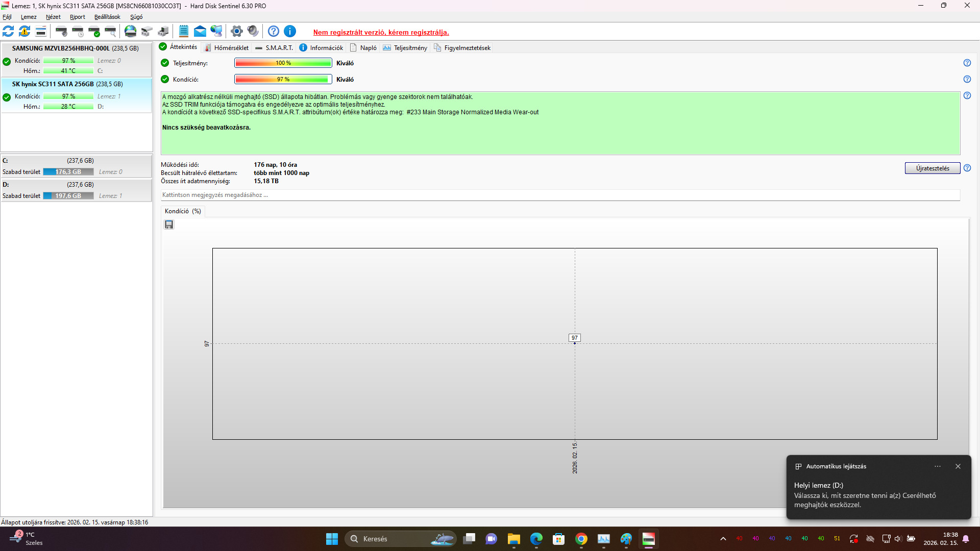980x551 pixels.
Task: Save chart using floppy disk icon
Action: coord(169,225)
